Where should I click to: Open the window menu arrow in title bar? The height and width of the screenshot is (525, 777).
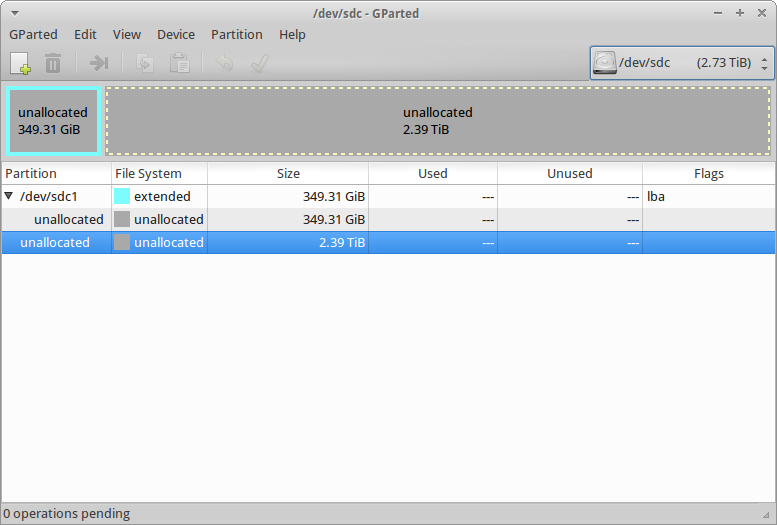[15, 13]
